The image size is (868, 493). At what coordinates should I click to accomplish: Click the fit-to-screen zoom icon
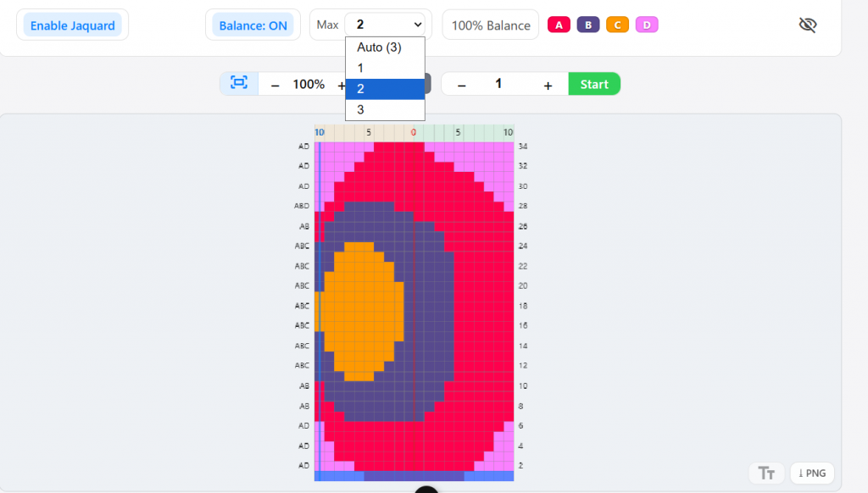[x=239, y=84]
